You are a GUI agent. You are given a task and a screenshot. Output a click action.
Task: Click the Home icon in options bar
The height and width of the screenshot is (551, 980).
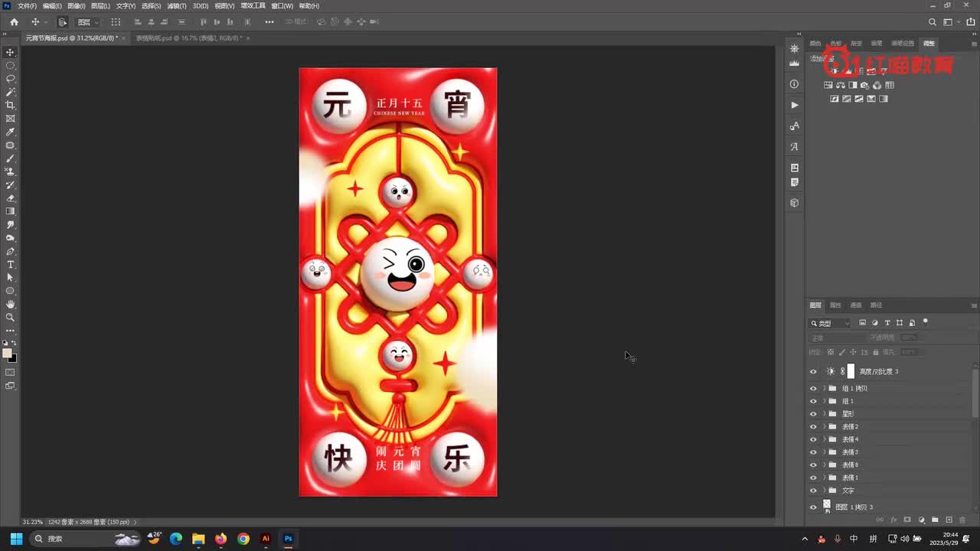pos(14,22)
